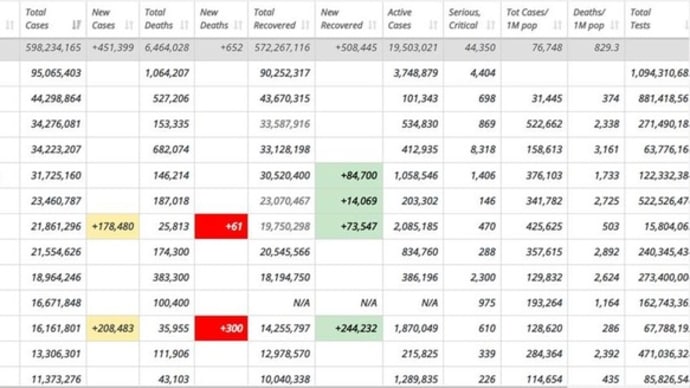Click New Deaths sort arrows
690x388 pixels.
(238, 25)
